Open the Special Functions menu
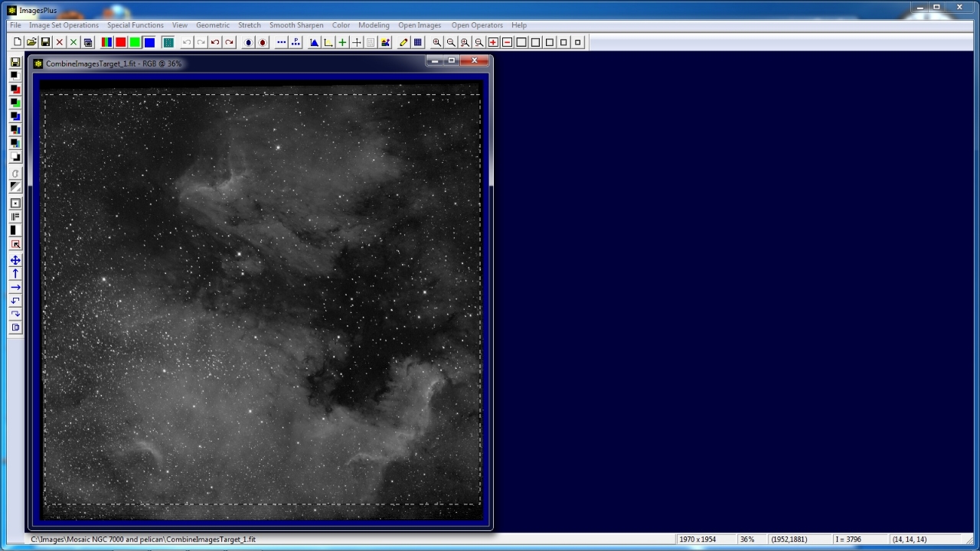This screenshot has height=551, width=980. pyautogui.click(x=136, y=25)
